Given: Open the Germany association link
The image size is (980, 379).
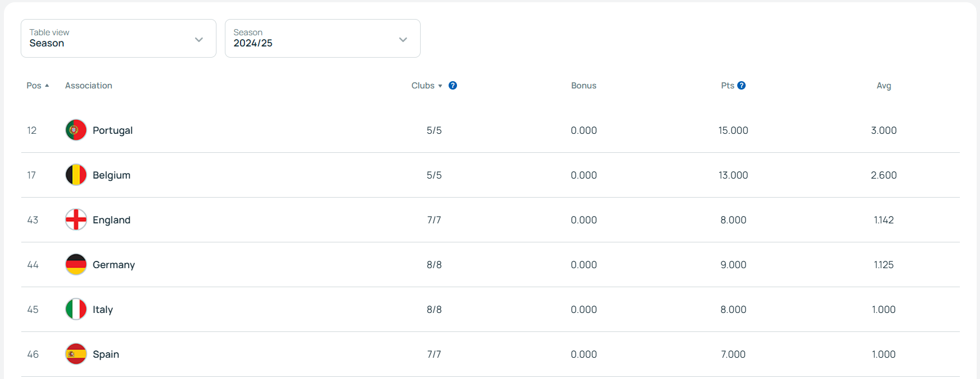Looking at the screenshot, I should point(114,265).
